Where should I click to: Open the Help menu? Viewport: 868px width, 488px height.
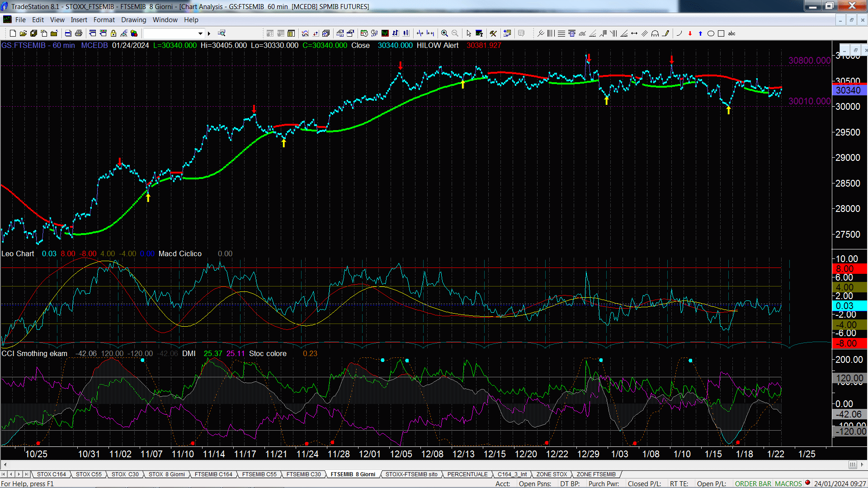[191, 20]
